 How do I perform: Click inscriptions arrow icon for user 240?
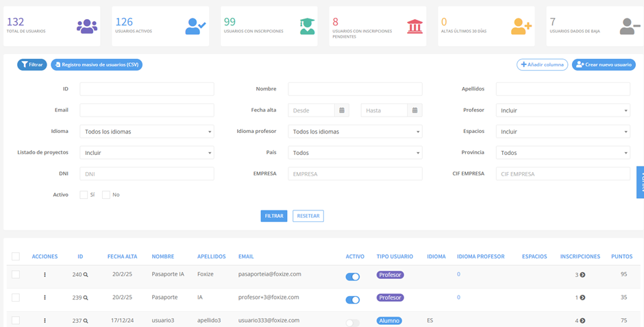pos(582,275)
